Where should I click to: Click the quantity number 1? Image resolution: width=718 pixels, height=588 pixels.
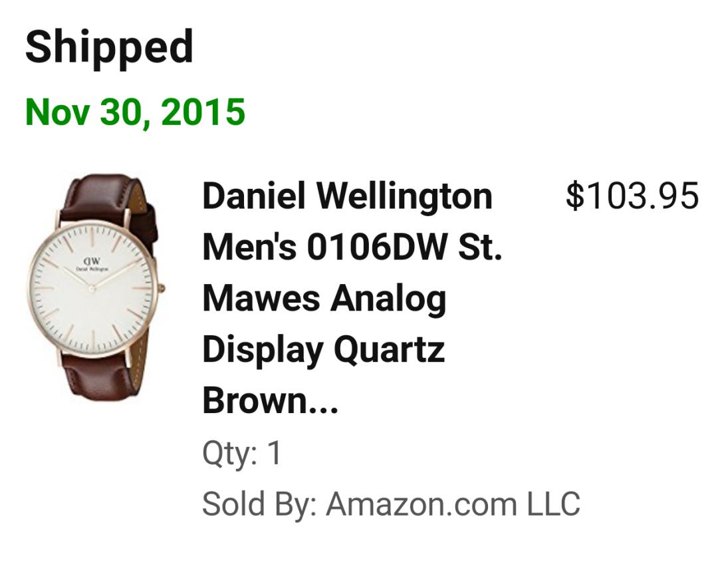(x=274, y=454)
